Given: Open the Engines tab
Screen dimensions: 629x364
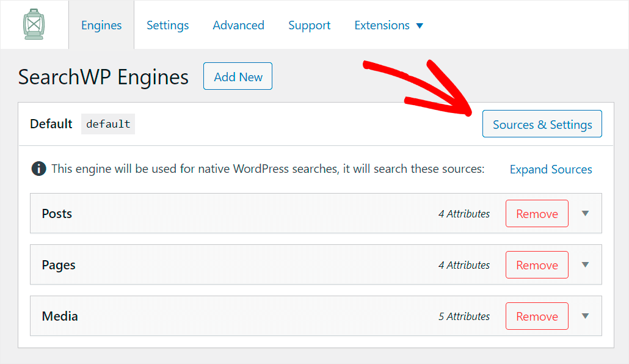Looking at the screenshot, I should point(101,25).
